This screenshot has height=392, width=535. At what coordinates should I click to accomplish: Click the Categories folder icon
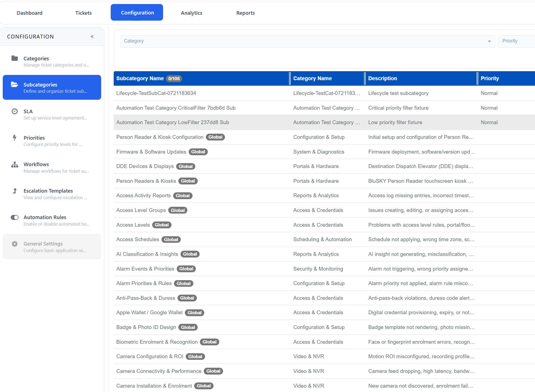[14, 58]
